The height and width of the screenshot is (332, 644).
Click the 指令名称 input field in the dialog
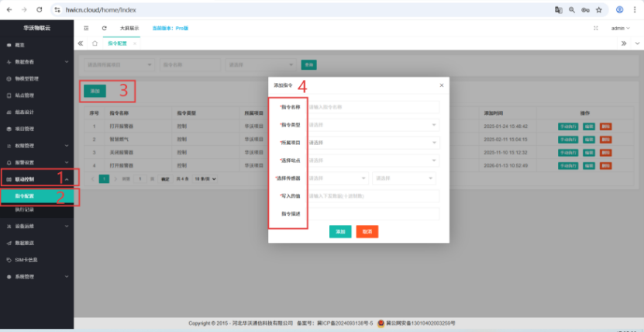coord(374,107)
